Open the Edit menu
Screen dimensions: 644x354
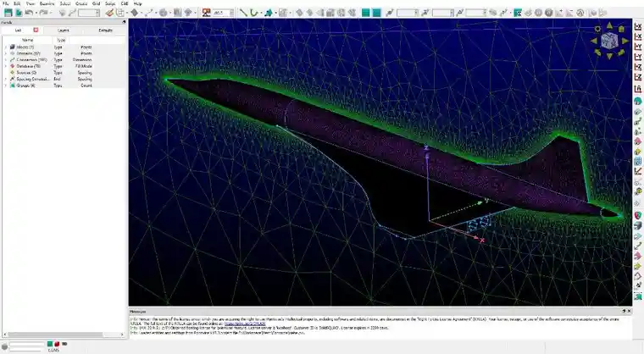coord(17,3)
